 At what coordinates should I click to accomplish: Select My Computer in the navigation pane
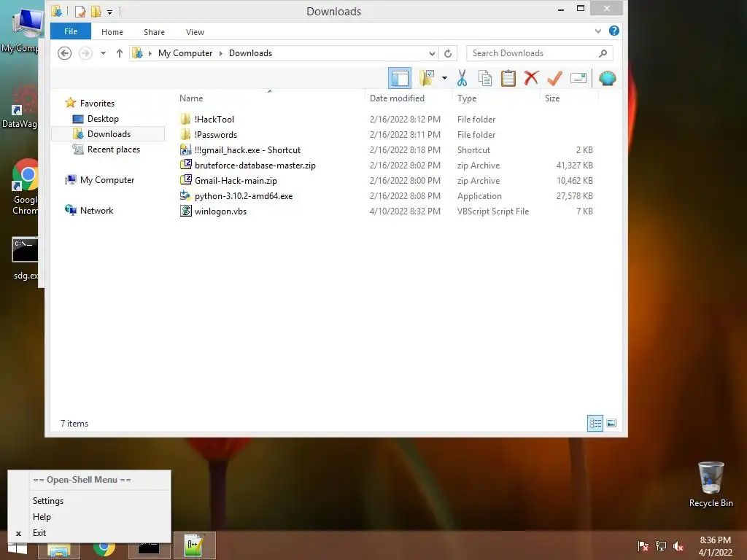pyautogui.click(x=107, y=180)
